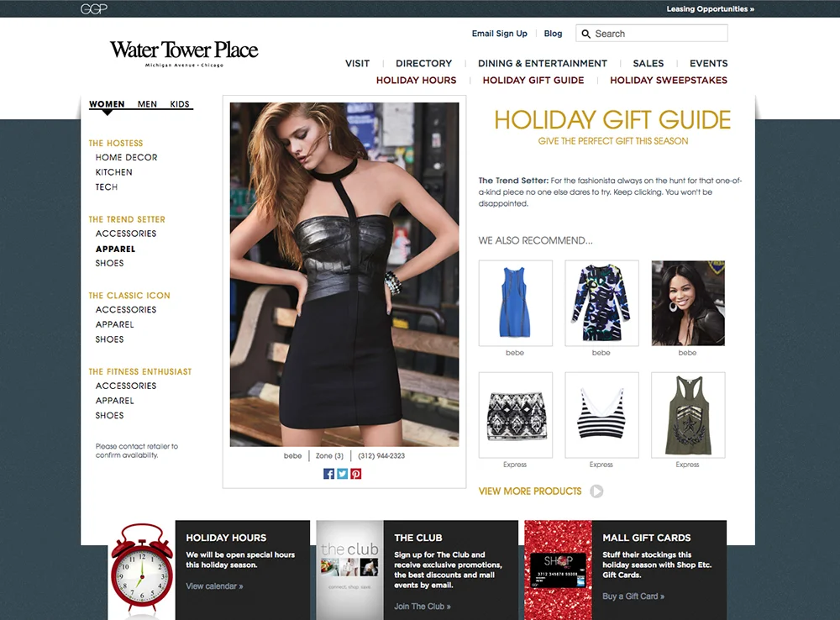Click the GGP logo in top bar
This screenshot has width=840, height=620.
tap(94, 8)
